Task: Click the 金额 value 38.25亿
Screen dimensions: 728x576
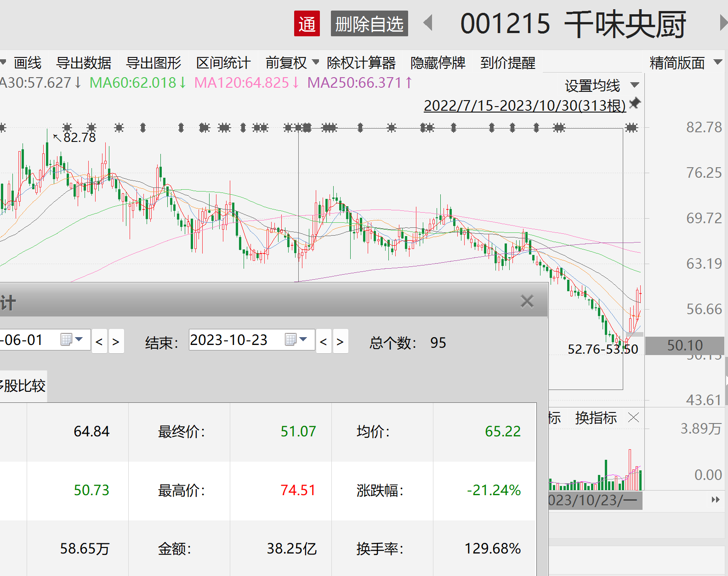Action: [x=292, y=548]
